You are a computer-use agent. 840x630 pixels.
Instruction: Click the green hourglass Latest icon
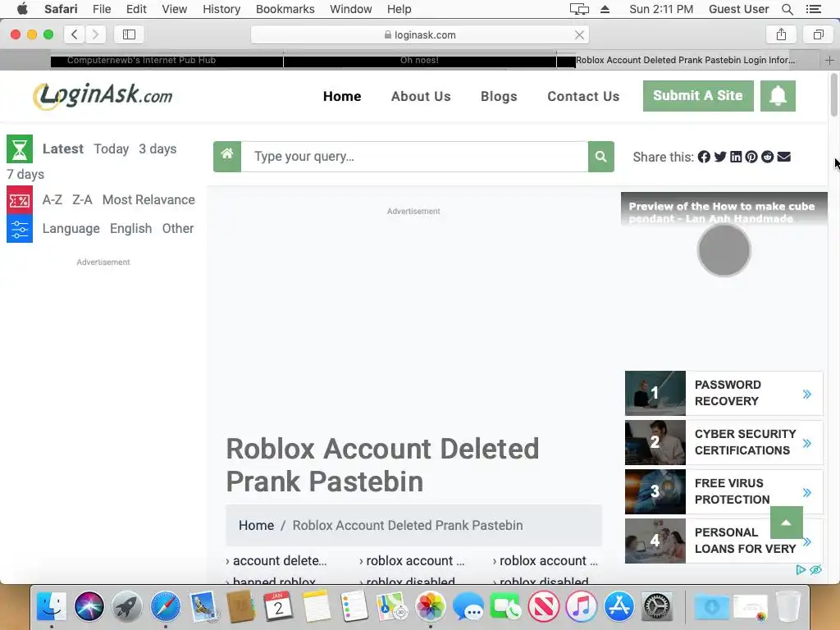20,149
